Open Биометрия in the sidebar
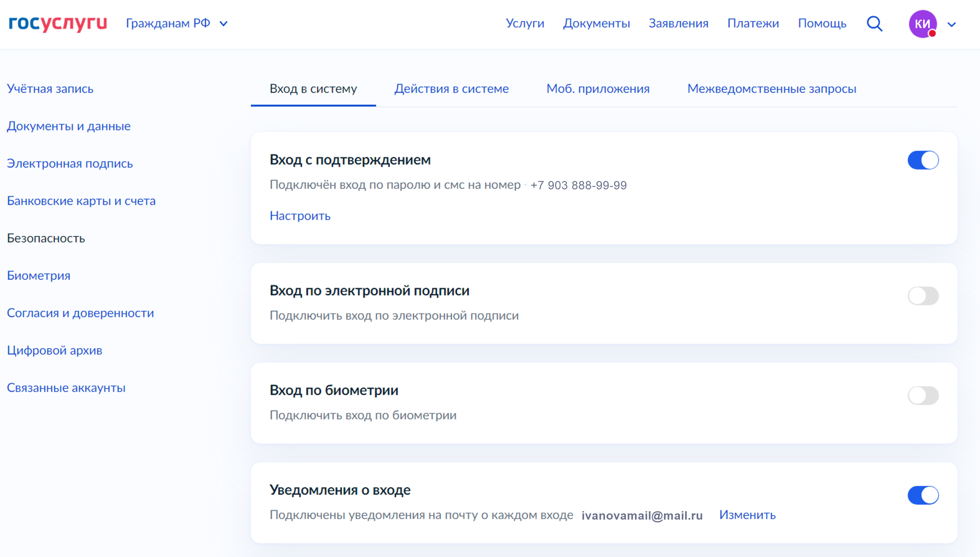Viewport: 980px width, 557px height. [39, 275]
